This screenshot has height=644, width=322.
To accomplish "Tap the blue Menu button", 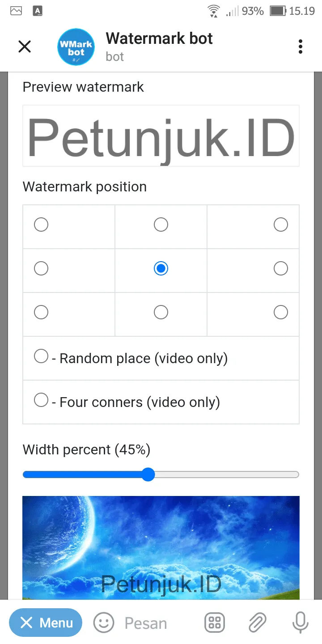I will 46,623.
